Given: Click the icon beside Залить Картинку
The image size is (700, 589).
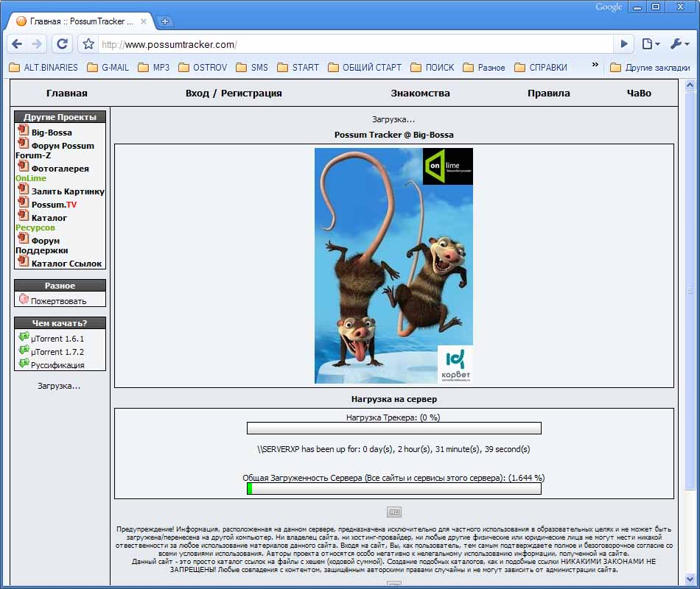Looking at the screenshot, I should click(x=24, y=188).
